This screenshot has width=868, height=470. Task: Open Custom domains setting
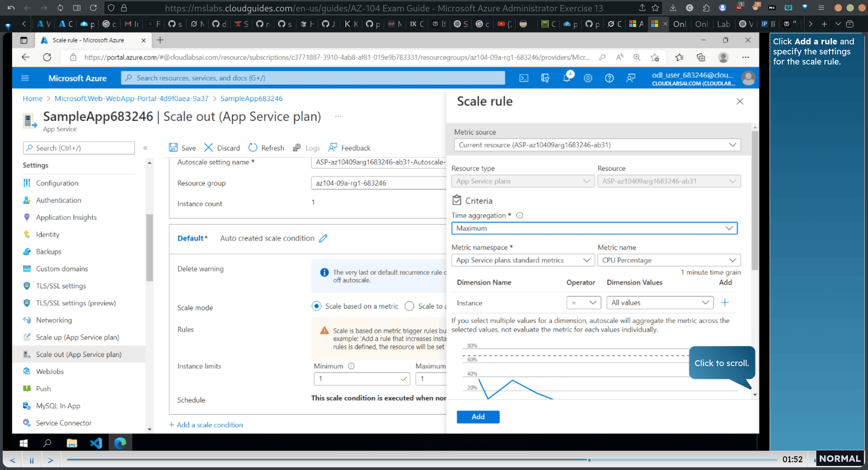[62, 269]
